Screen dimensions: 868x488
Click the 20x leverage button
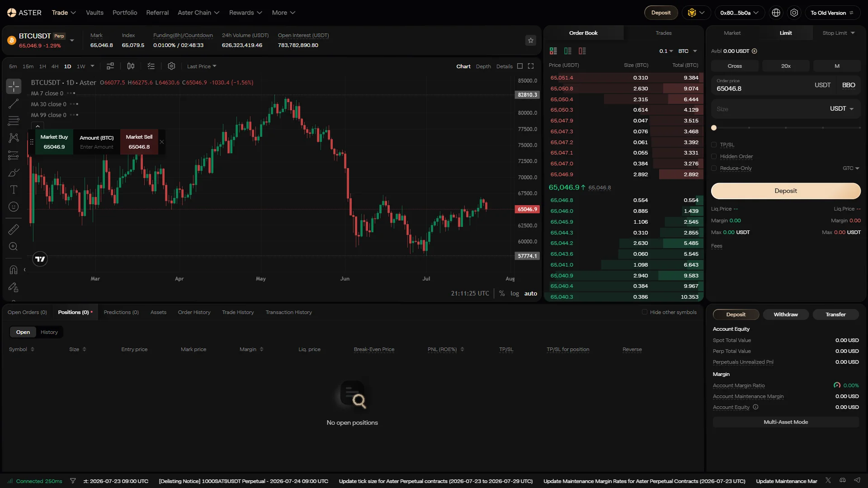[x=786, y=66]
